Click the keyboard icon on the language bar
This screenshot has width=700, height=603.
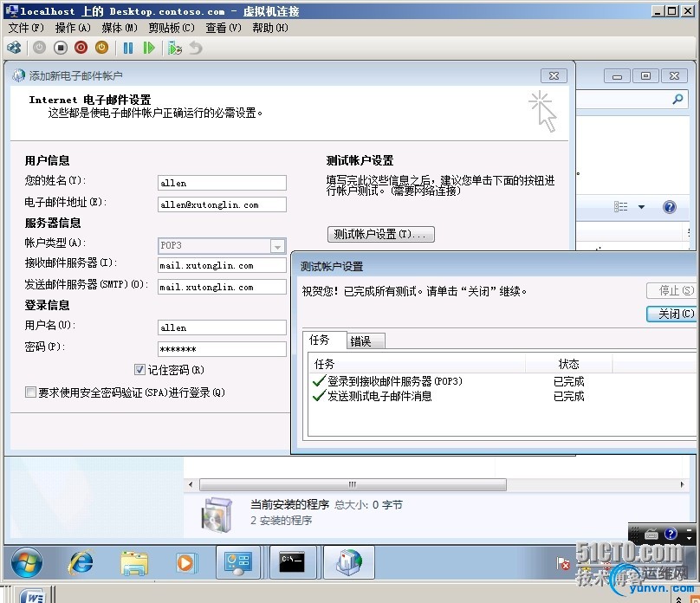(x=651, y=534)
